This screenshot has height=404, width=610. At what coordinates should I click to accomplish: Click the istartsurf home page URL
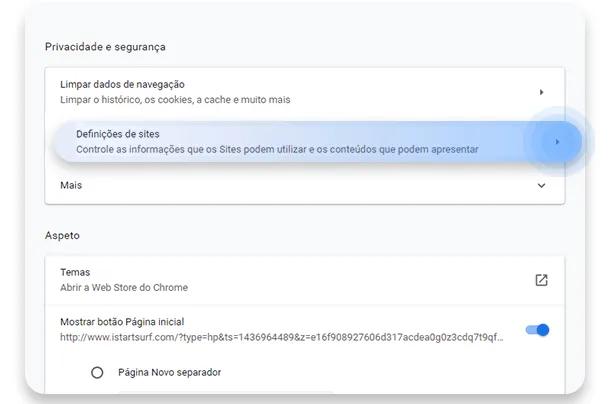click(282, 338)
